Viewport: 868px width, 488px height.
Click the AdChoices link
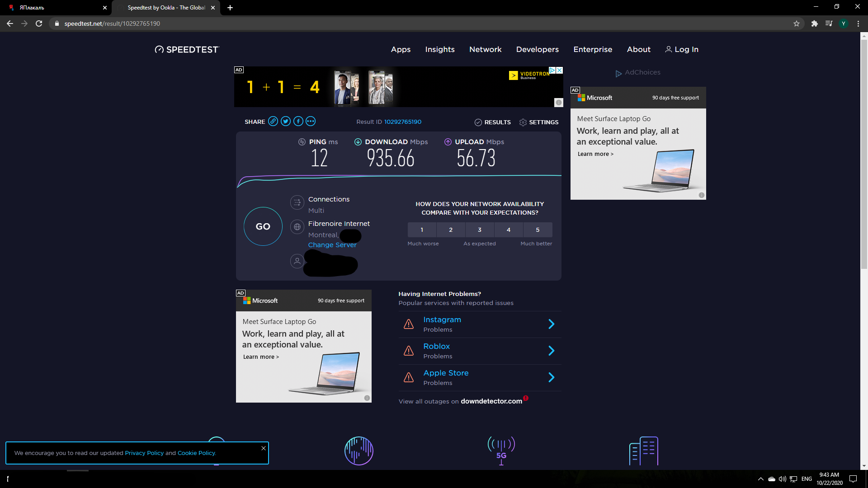click(x=638, y=72)
